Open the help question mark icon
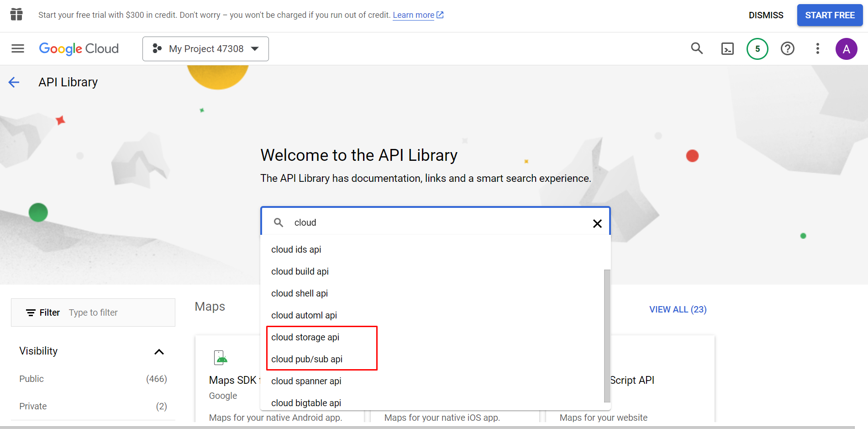The width and height of the screenshot is (868, 429). (x=787, y=48)
